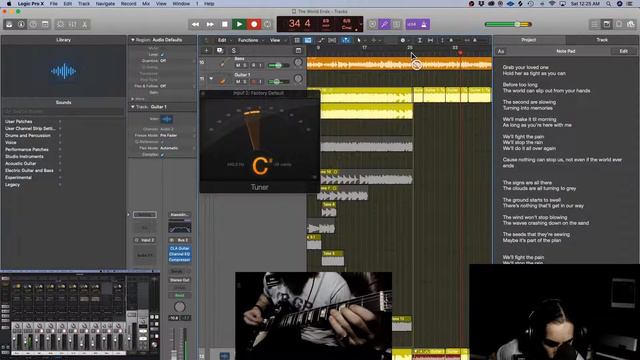The width and height of the screenshot is (640, 360).
Task: Toggle the global Solo S button
Action: [x=233, y=51]
